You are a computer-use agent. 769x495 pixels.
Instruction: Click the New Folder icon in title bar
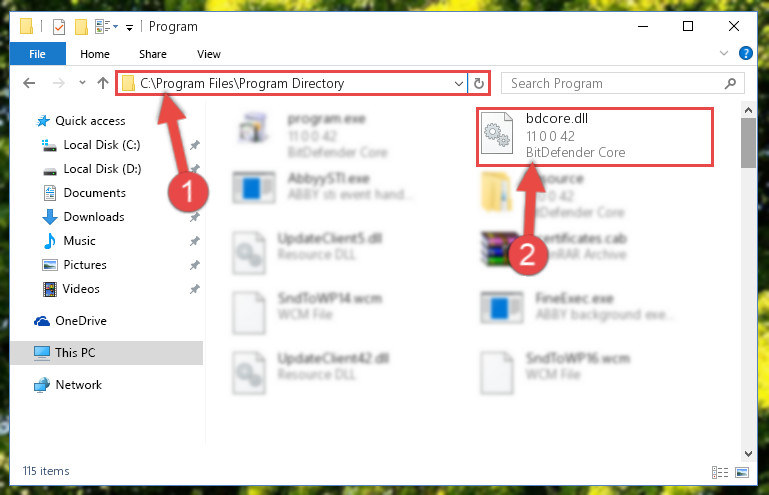point(81,26)
